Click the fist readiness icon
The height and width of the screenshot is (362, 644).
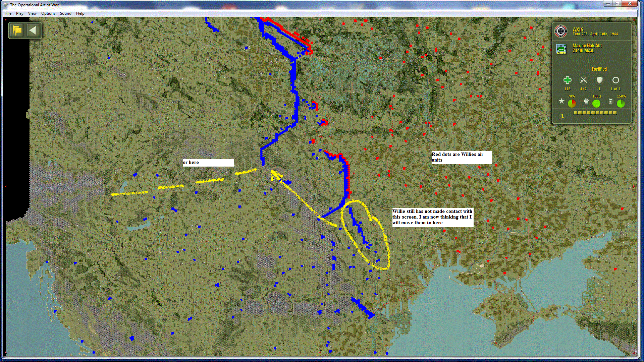(x=586, y=101)
